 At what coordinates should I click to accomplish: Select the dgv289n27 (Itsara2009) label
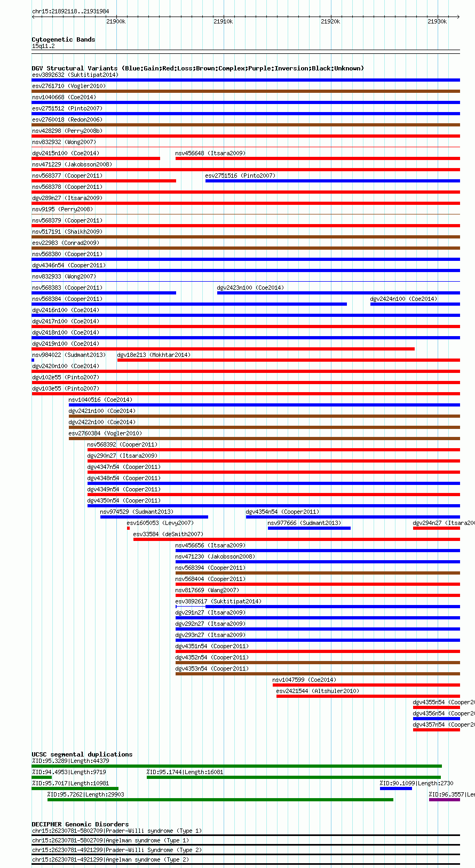click(x=67, y=198)
